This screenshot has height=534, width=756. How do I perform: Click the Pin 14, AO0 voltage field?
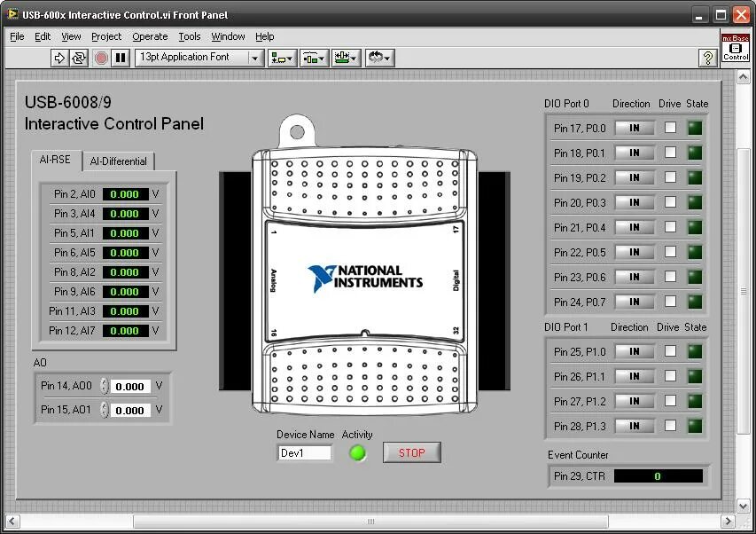point(130,387)
